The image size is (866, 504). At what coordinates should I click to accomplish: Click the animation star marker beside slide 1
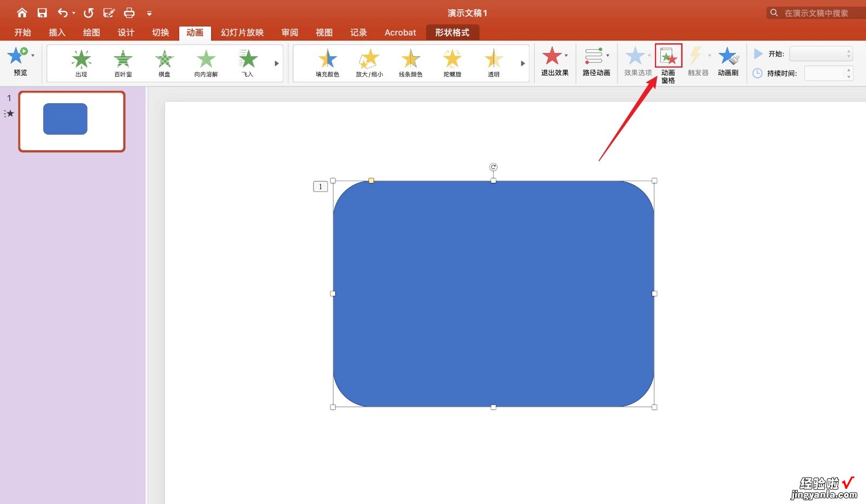pos(9,114)
